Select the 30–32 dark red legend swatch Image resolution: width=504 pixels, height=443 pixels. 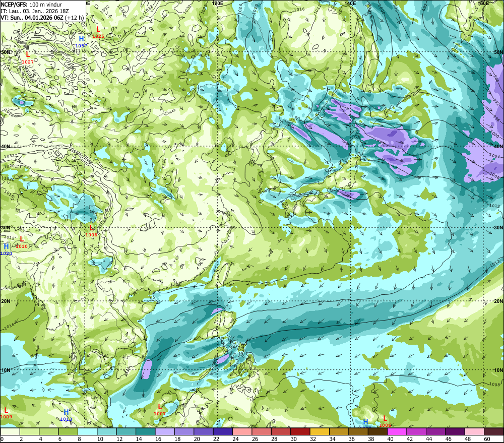tap(300, 431)
